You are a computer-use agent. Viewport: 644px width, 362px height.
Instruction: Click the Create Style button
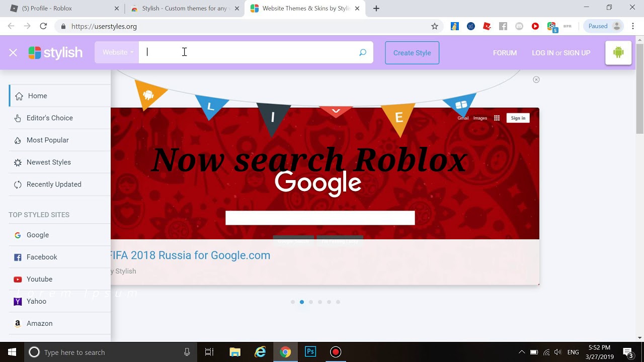pyautogui.click(x=412, y=53)
